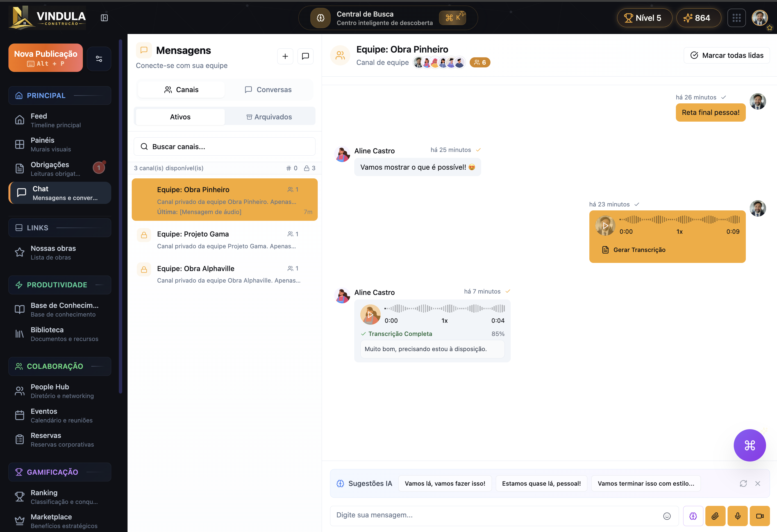Play Aline Castro's voice message
The height and width of the screenshot is (532, 777).
(x=371, y=314)
